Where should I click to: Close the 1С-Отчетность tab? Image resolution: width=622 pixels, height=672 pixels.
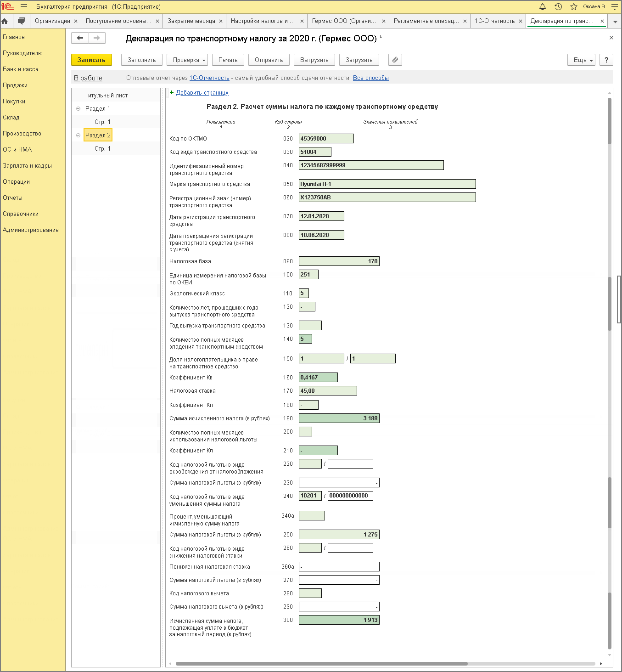pos(521,21)
